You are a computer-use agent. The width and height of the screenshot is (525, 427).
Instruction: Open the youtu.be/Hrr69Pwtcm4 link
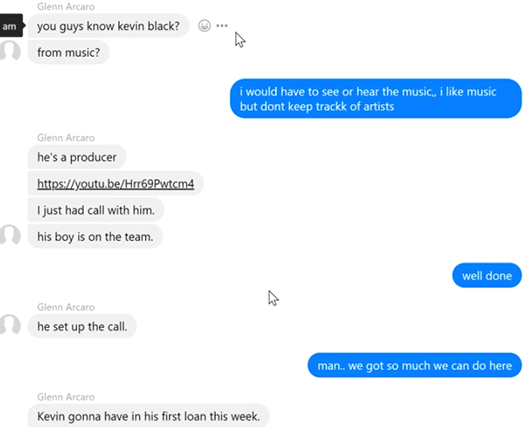pos(116,184)
